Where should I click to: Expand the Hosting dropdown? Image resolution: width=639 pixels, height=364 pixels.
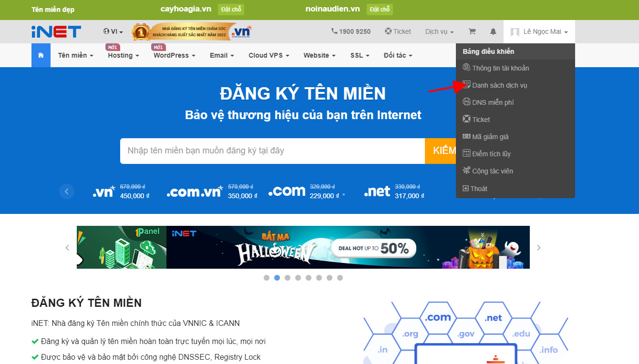click(120, 55)
